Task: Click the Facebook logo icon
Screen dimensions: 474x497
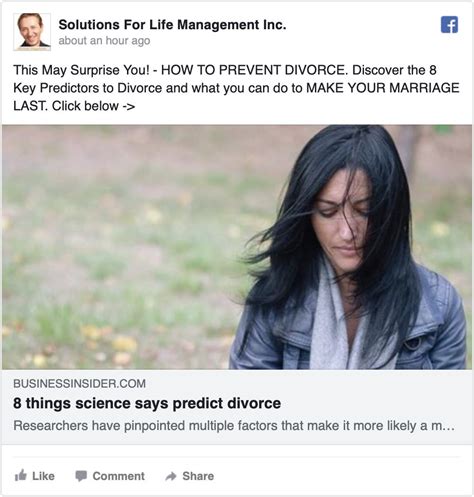Action: click(x=449, y=25)
